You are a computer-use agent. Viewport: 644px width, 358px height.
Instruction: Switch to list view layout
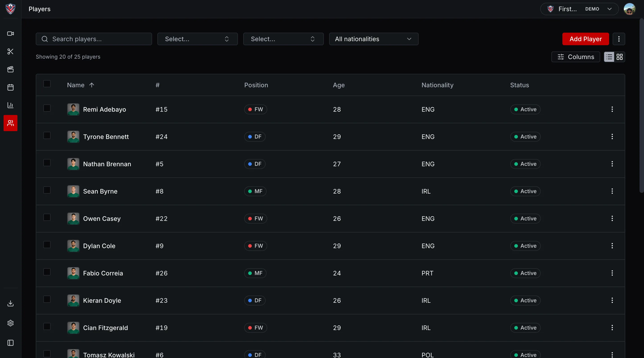tap(609, 57)
